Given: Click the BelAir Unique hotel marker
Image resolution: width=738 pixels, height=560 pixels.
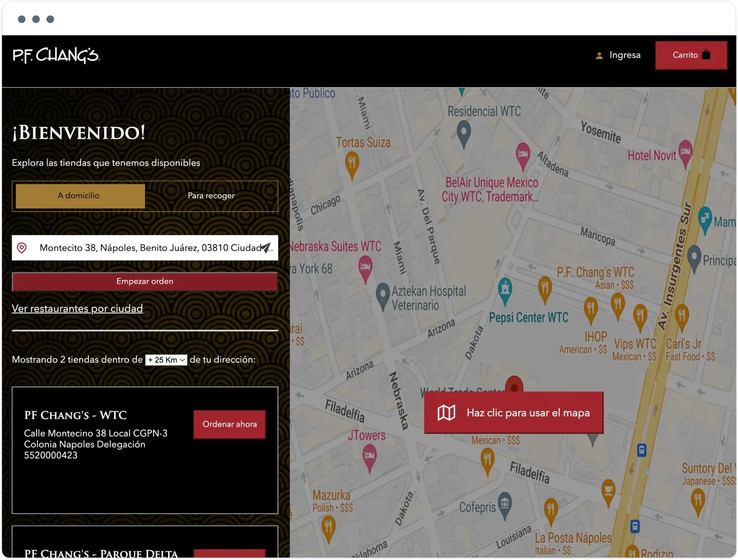Looking at the screenshot, I should coord(523,156).
